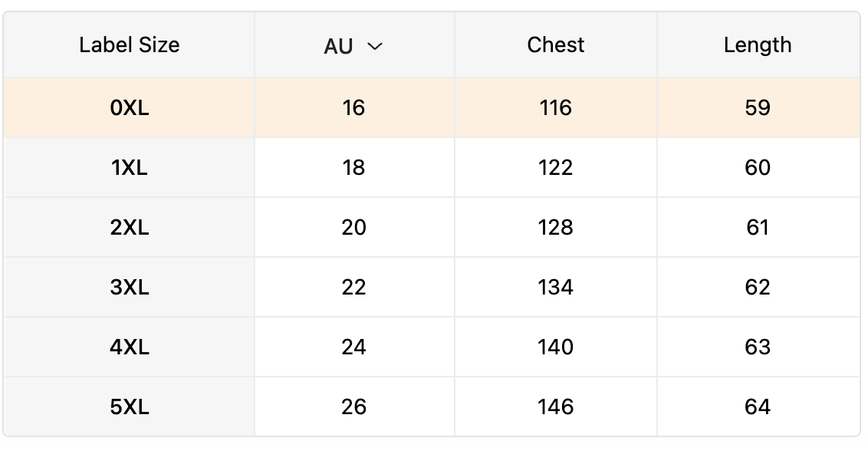Screen dimensions: 868x451
Task: Select the length value 60 cell
Action: [757, 168]
